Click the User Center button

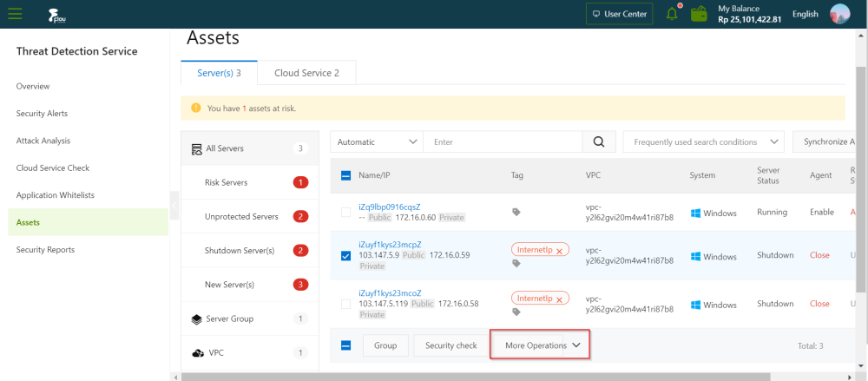click(620, 14)
